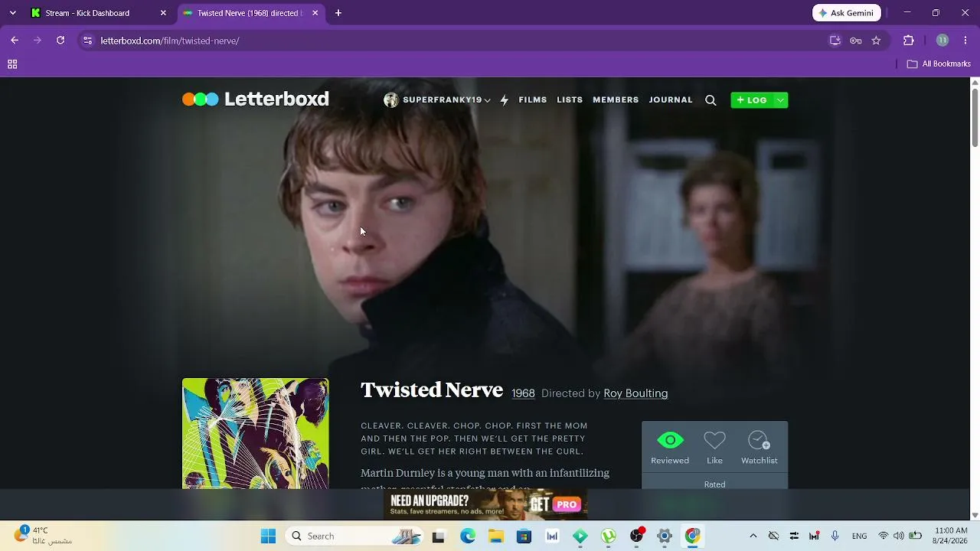Open the Activity lightning bolt icon
The width and height of the screenshot is (980, 551).
coord(504,100)
